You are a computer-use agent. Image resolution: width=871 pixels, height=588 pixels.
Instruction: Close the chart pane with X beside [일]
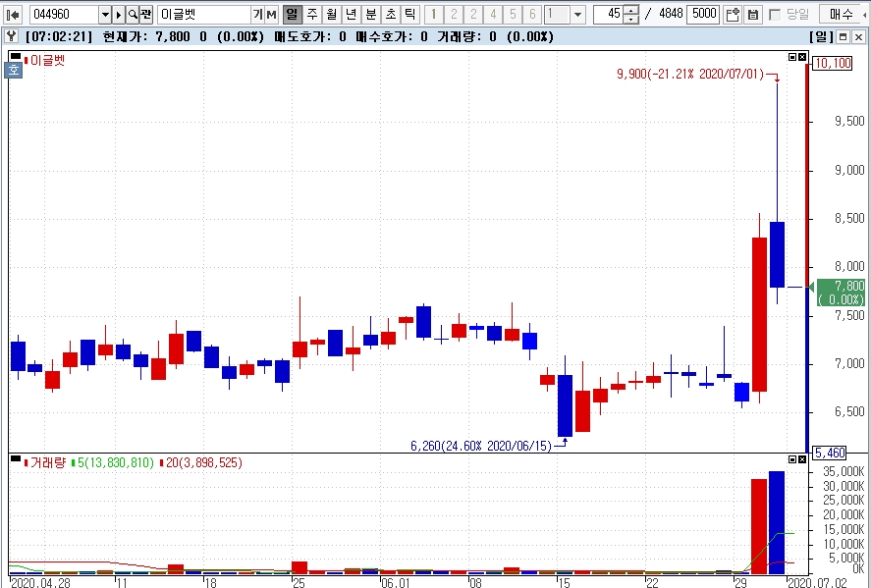click(x=858, y=37)
